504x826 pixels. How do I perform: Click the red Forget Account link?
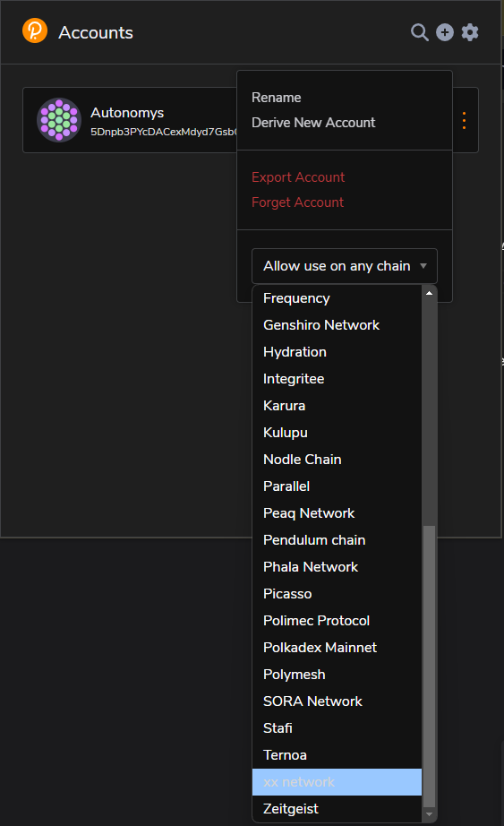click(297, 202)
